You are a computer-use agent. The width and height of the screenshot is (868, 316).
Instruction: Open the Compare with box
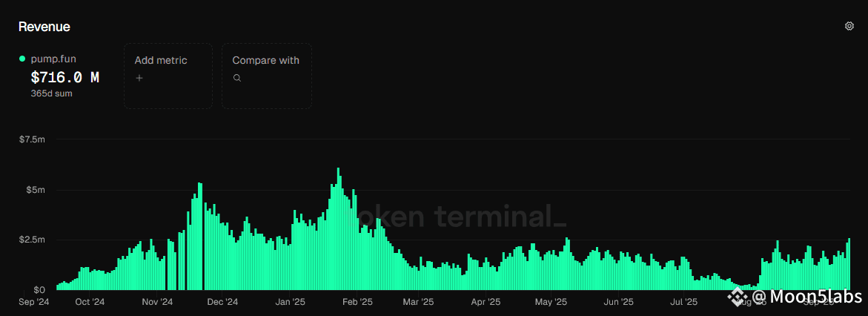[x=267, y=76]
